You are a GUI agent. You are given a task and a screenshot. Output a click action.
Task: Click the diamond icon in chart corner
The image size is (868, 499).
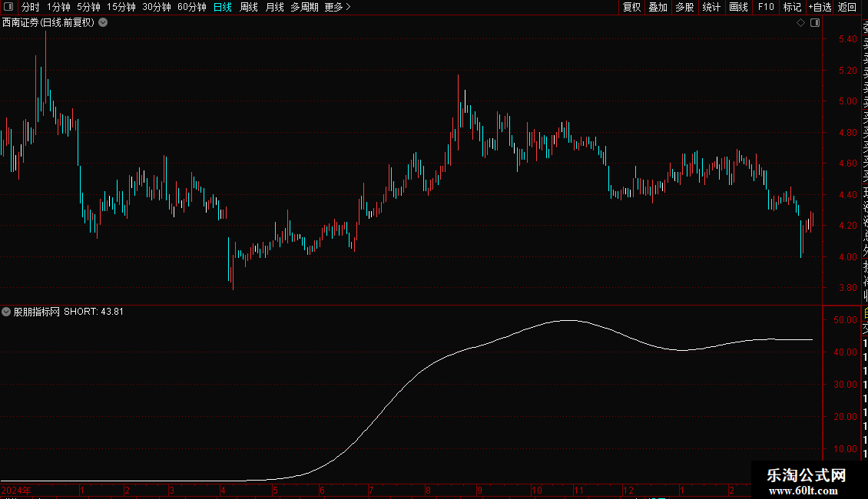(x=800, y=23)
